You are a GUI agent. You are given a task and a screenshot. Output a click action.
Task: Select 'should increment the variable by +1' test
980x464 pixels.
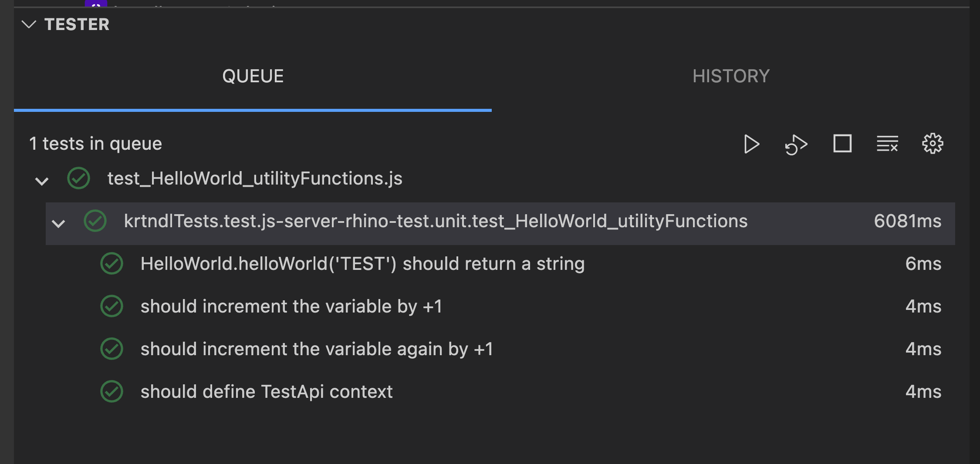pos(292,306)
